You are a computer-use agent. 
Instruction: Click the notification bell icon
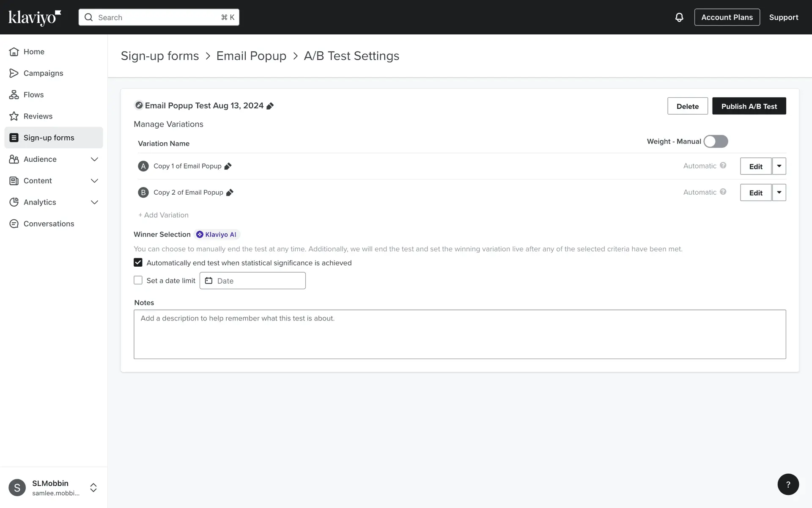tap(679, 17)
